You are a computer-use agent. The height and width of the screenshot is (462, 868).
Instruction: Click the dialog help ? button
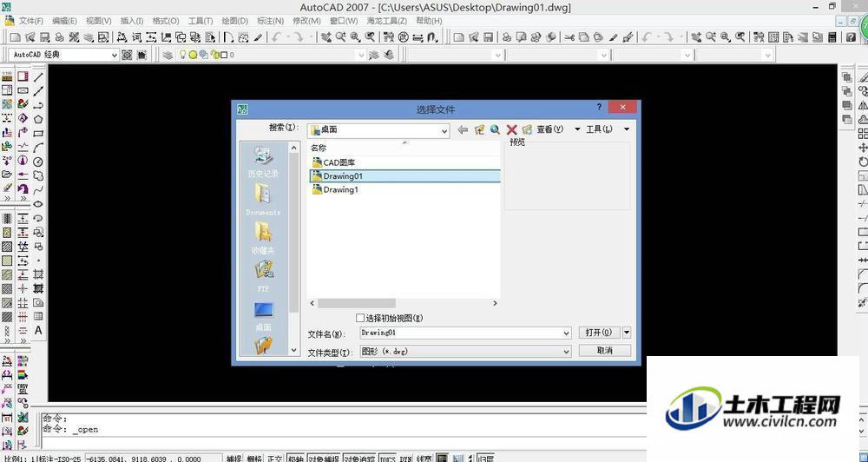599,107
